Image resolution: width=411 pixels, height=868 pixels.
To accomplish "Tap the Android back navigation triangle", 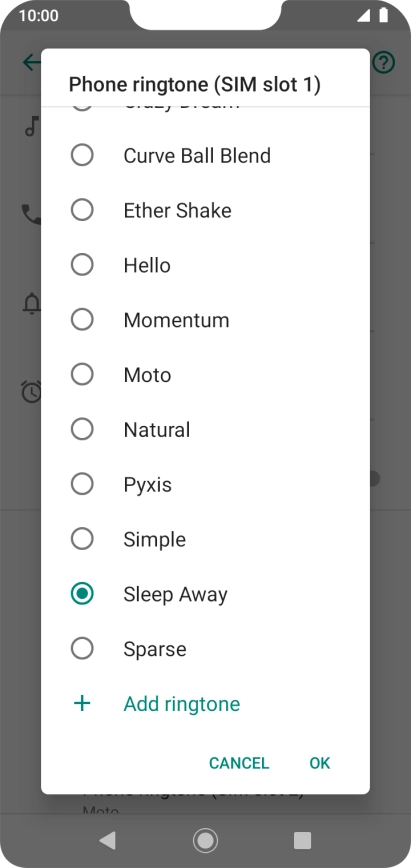I will (107, 841).
